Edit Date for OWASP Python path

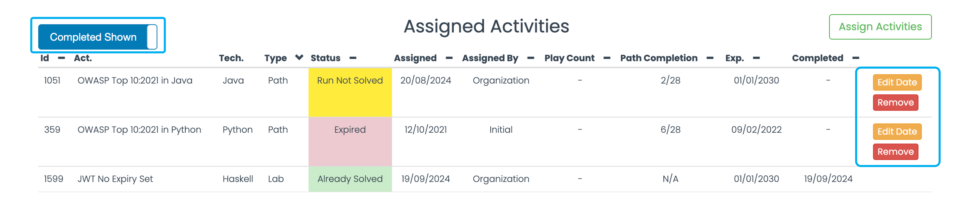point(897,131)
